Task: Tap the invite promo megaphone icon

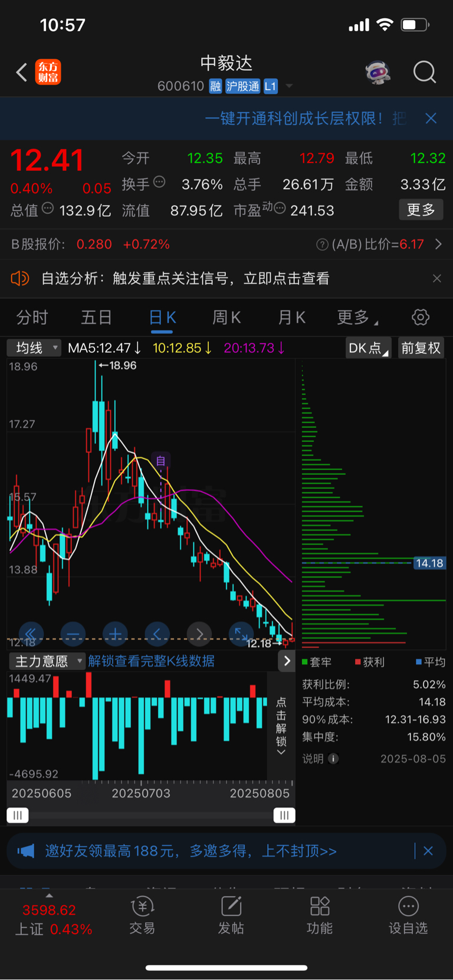Action: pyautogui.click(x=26, y=851)
